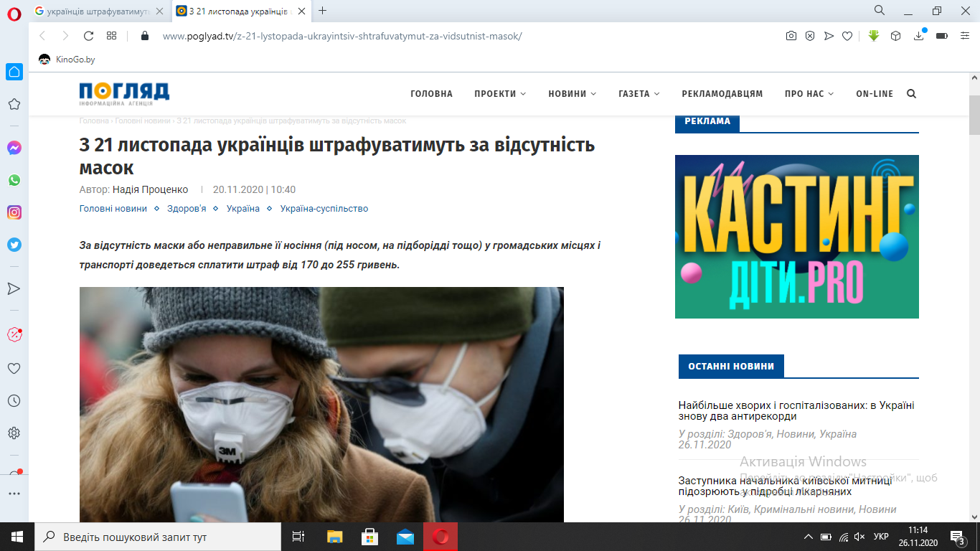Open the Opera sidebar bookmarks star
The height and width of the screenshot is (551, 980).
[x=14, y=104]
